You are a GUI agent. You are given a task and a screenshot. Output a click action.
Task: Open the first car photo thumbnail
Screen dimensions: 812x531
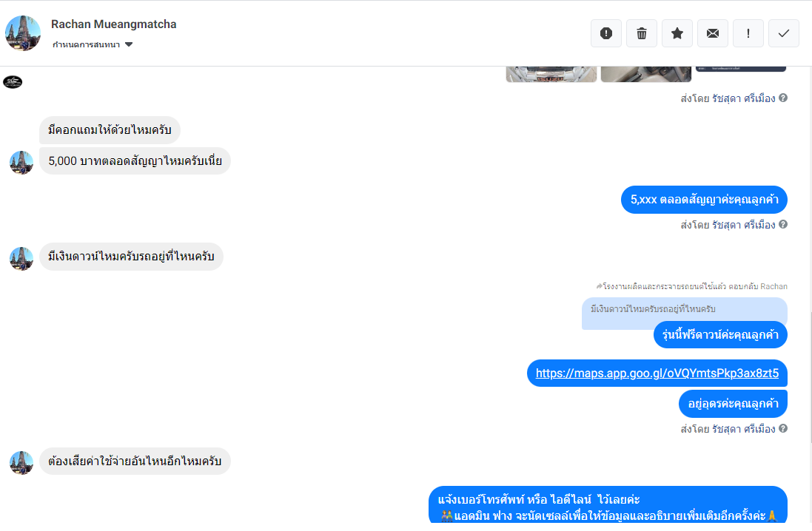pos(551,74)
